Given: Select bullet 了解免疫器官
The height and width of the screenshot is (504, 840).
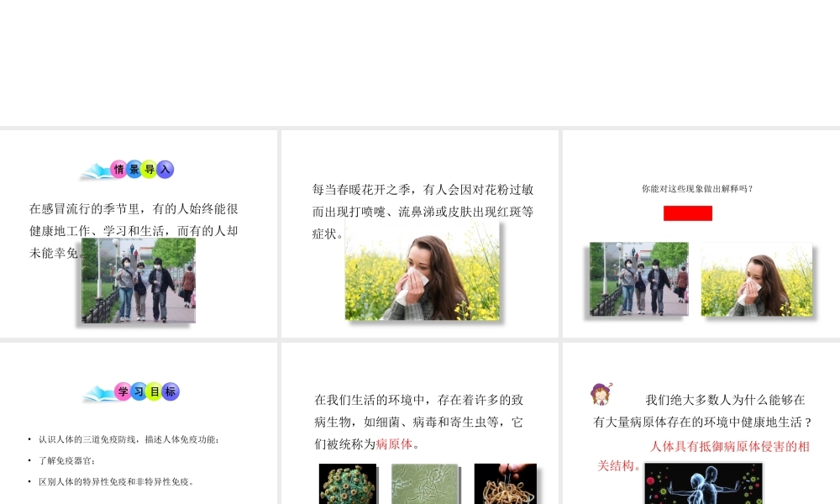Looking at the screenshot, I should 66,460.
